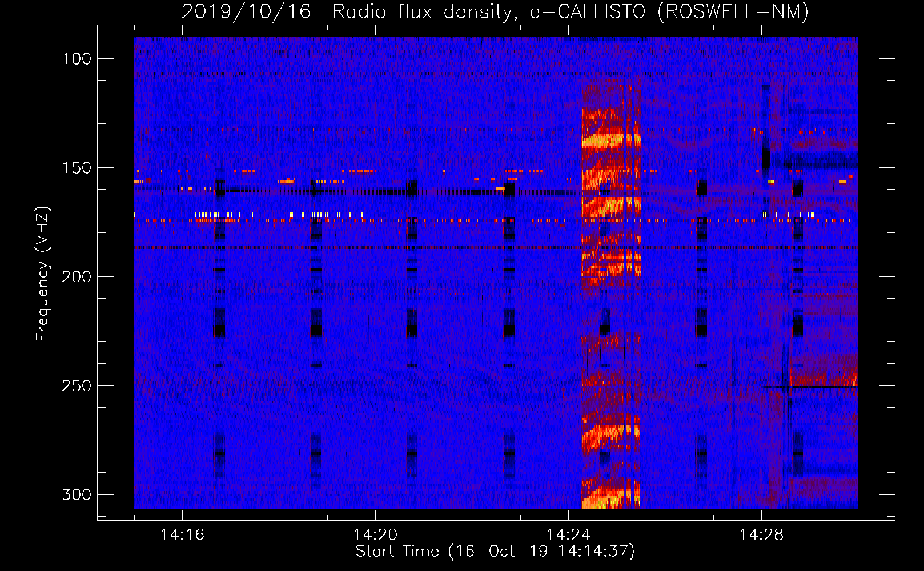Viewport: 924px width, 571px height.
Task: Click the 14:20 time tick label
Action: point(375,534)
